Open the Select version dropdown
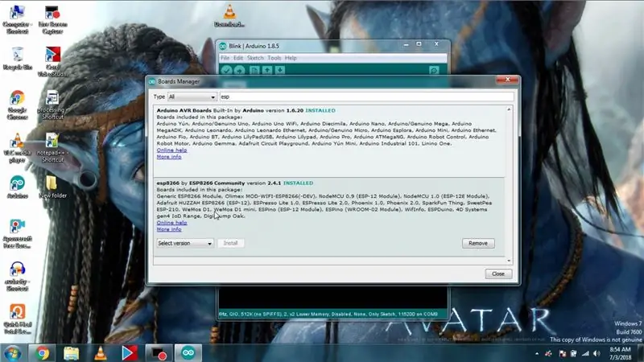This screenshot has height=362, width=644. pos(185,243)
